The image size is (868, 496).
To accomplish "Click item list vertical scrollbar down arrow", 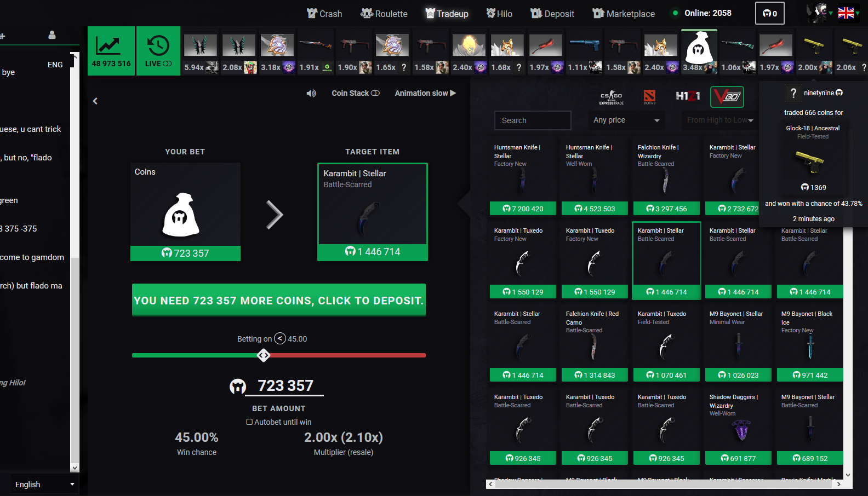I will (848, 475).
